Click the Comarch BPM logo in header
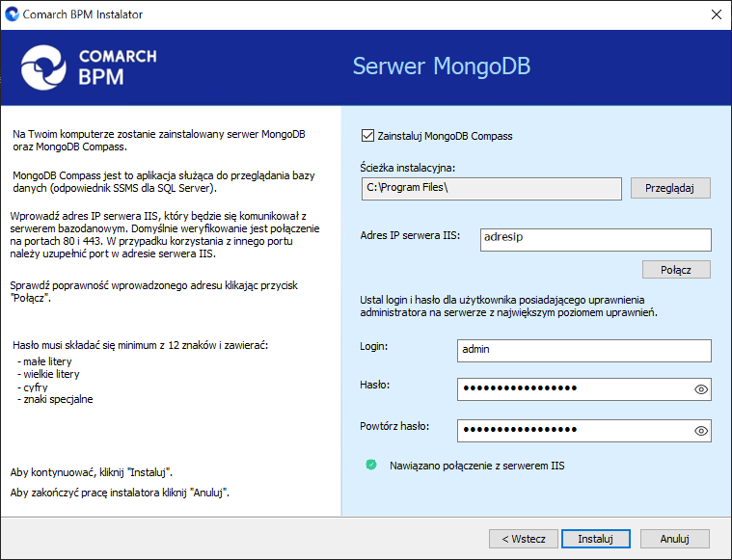The height and width of the screenshot is (560, 732). pos(89,67)
